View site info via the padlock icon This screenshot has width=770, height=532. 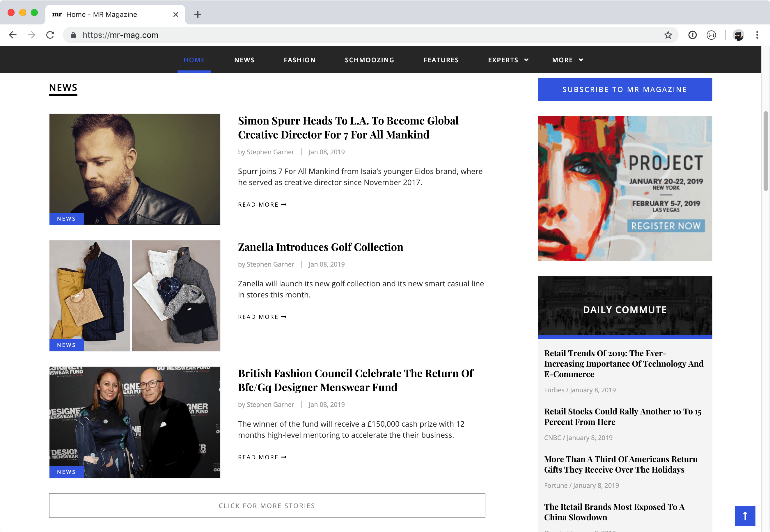[73, 35]
